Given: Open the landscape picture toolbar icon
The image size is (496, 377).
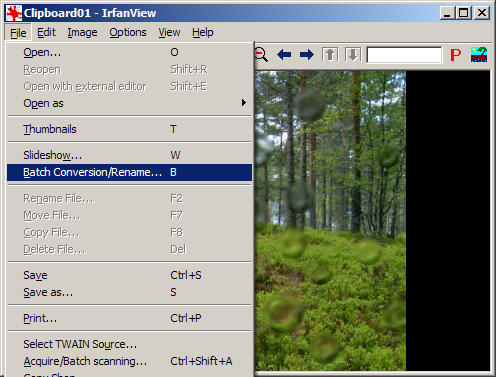Looking at the screenshot, I should point(479,55).
